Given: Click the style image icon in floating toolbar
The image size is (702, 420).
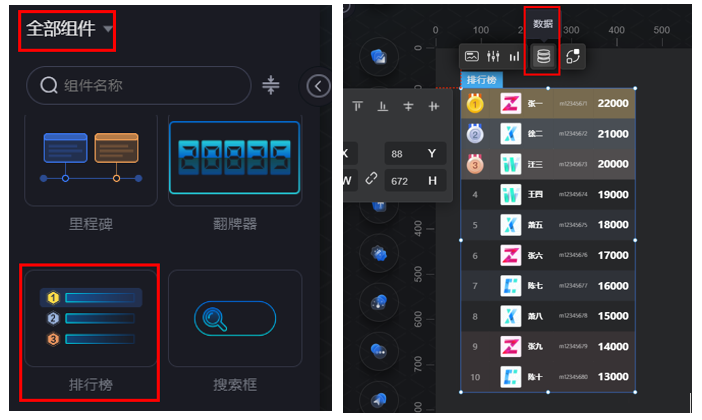Looking at the screenshot, I should pyautogui.click(x=472, y=56).
